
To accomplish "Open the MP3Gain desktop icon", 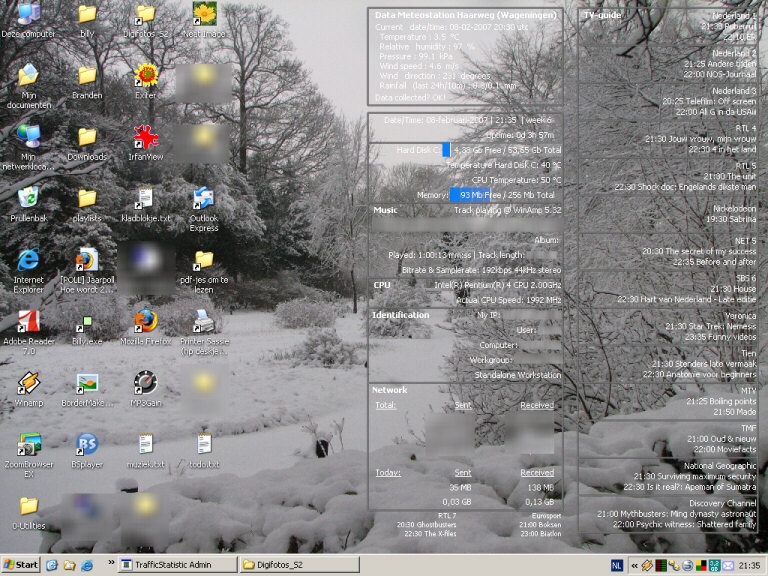I will coord(146,382).
